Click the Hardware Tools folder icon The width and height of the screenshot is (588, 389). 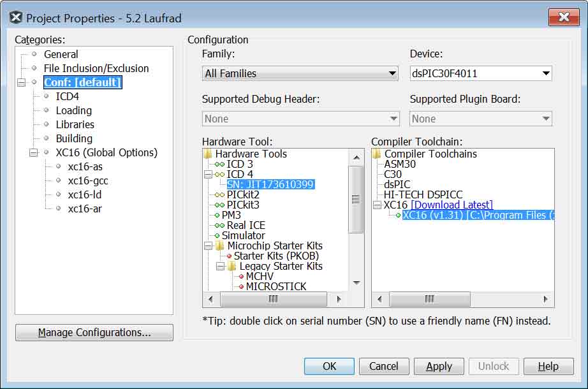pos(208,154)
